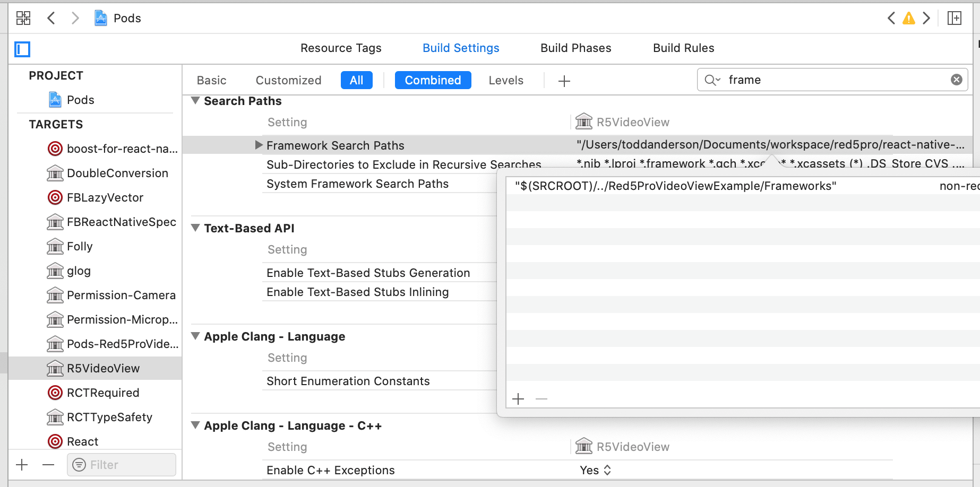
Task: Switch to the Build Phases tab
Action: [575, 48]
